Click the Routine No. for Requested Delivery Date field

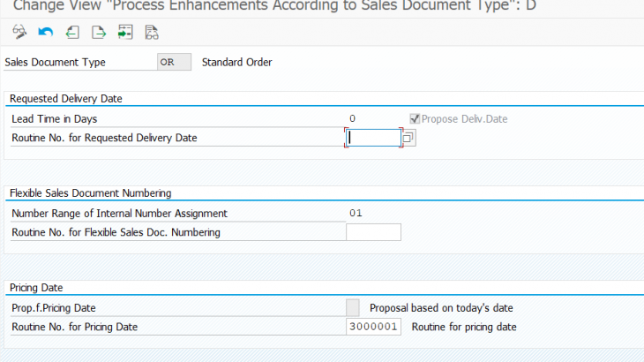point(373,138)
